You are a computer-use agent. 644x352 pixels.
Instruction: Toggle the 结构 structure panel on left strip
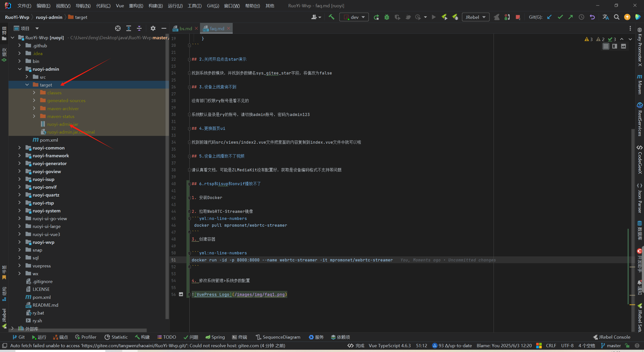pyautogui.click(x=4, y=294)
